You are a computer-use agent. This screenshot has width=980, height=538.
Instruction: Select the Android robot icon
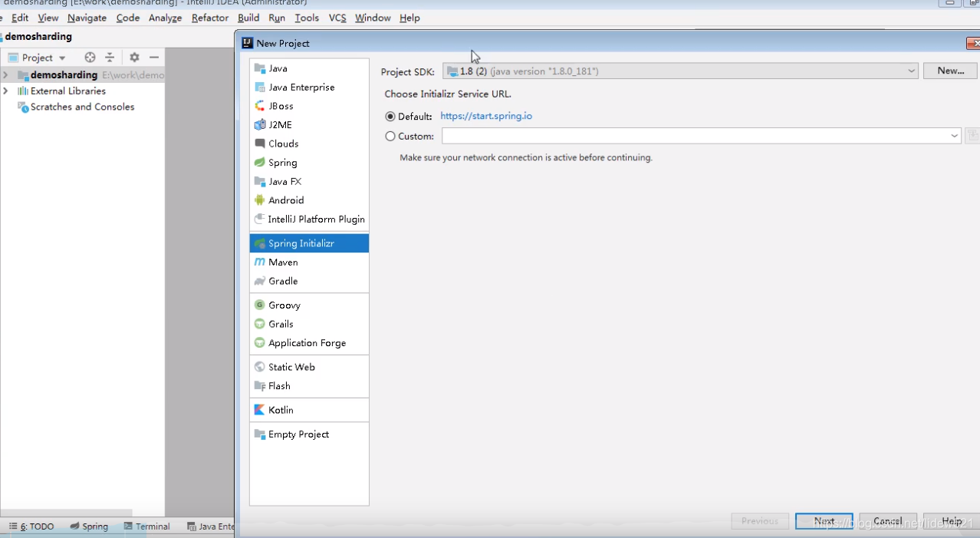[x=259, y=200]
